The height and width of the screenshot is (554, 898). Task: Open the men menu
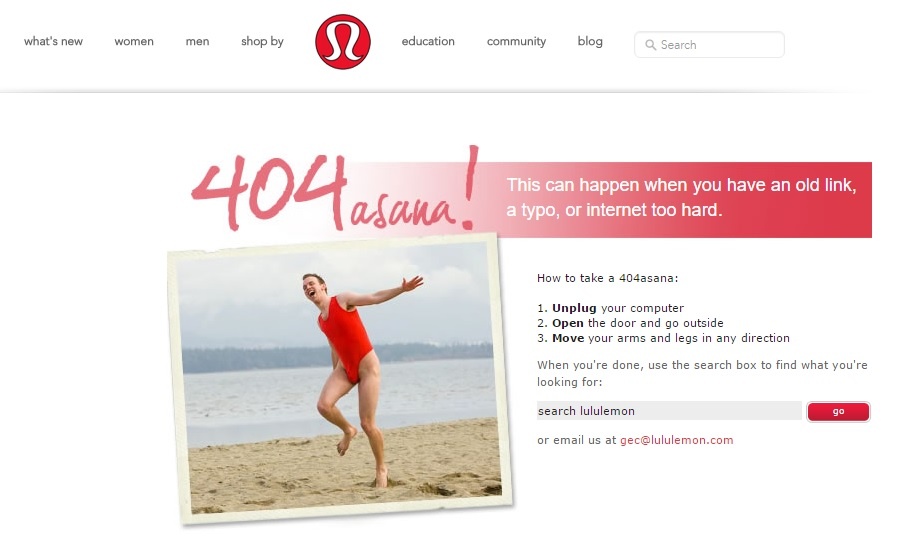(197, 41)
